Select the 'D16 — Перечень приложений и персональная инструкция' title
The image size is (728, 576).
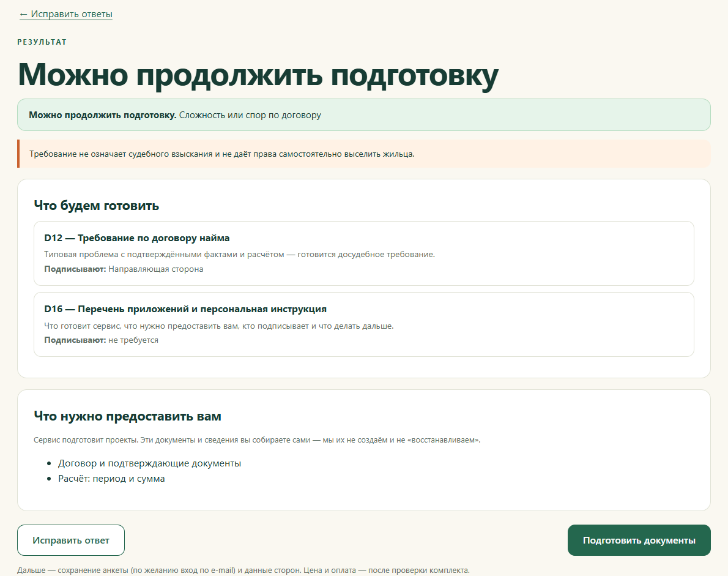185,309
